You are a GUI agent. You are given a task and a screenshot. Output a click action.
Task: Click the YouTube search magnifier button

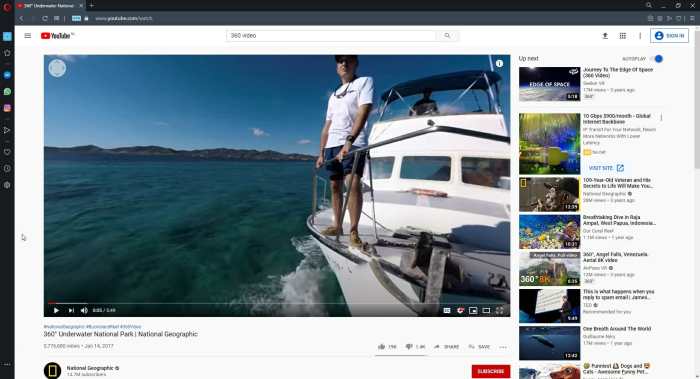point(447,36)
